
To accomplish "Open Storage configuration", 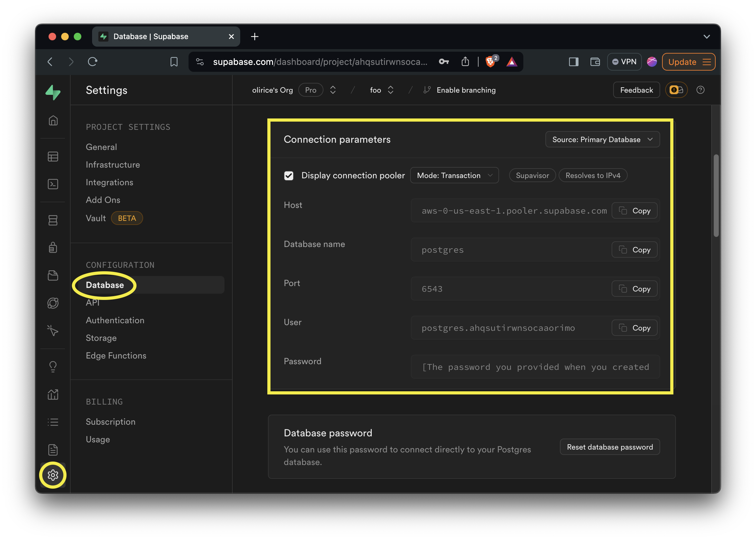I will pyautogui.click(x=101, y=338).
